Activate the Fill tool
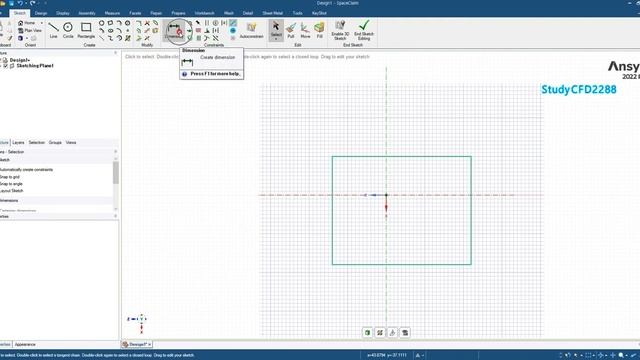This screenshot has width=640, height=360. (320, 30)
